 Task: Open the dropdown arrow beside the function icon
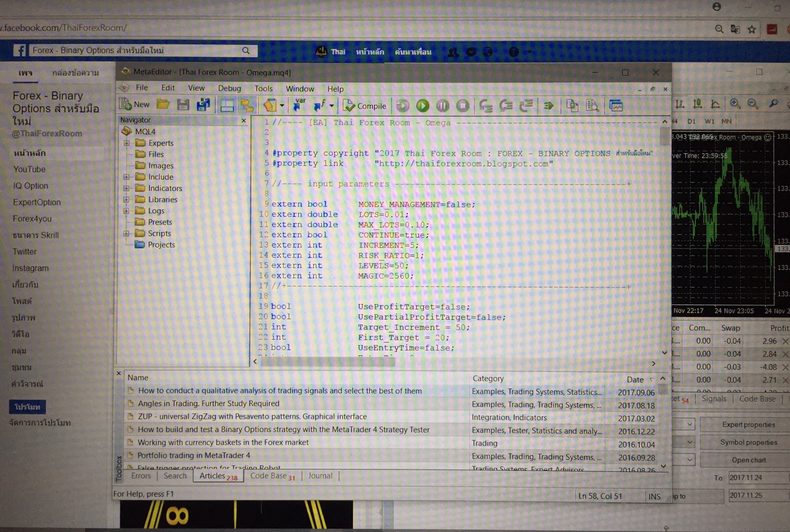pos(332,106)
